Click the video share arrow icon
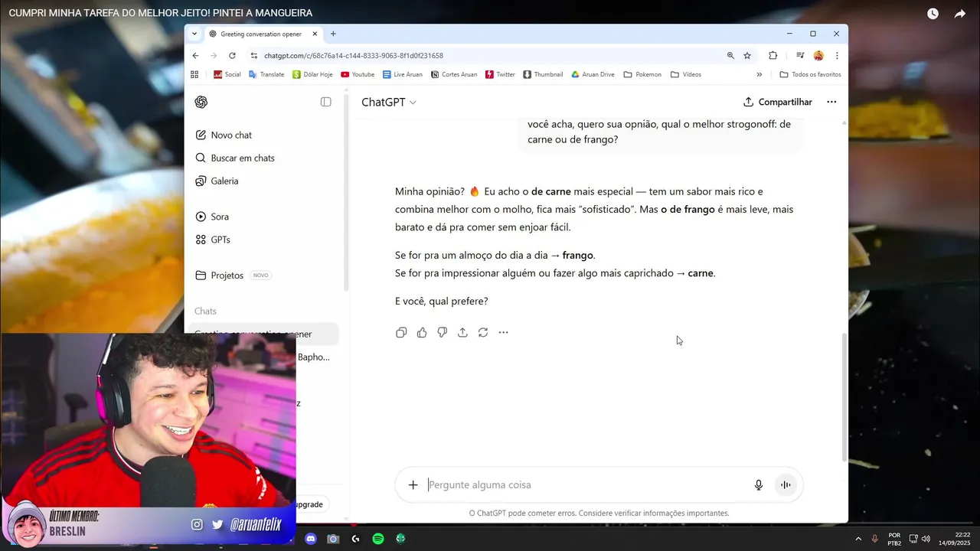Screen dimensions: 980x551 tap(959, 14)
